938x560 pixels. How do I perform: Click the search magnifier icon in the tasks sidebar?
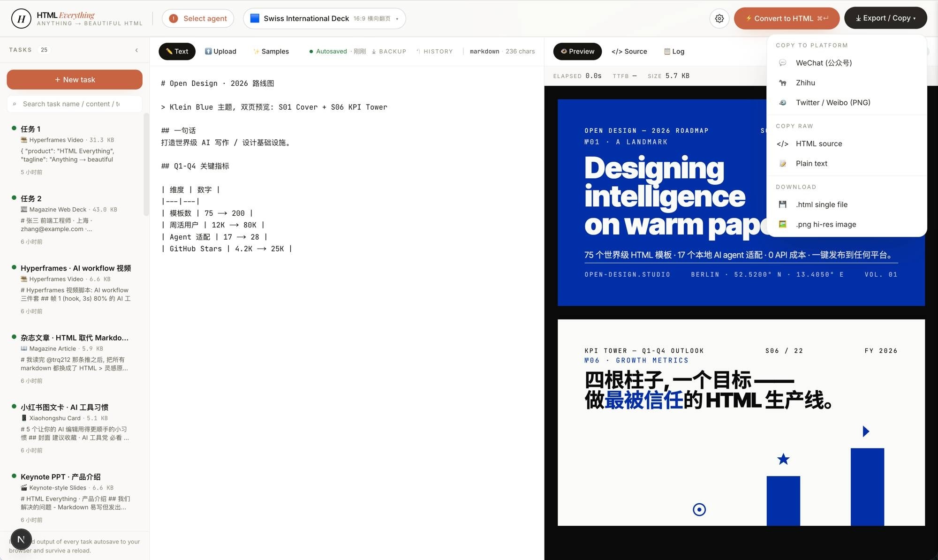(15, 104)
